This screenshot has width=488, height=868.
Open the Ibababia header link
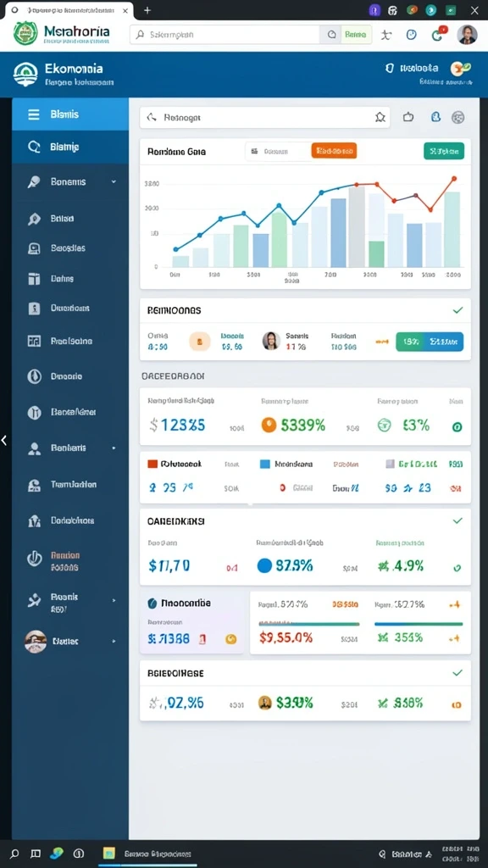pos(419,68)
